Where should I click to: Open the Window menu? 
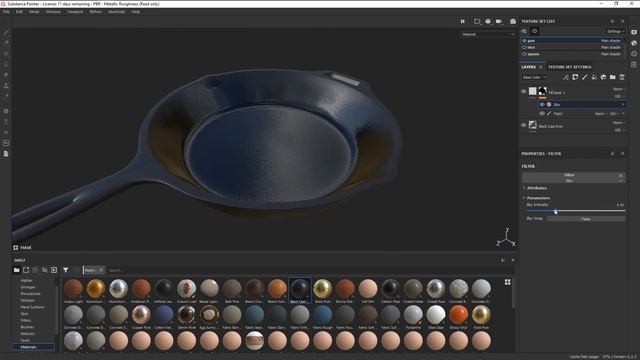tap(53, 12)
